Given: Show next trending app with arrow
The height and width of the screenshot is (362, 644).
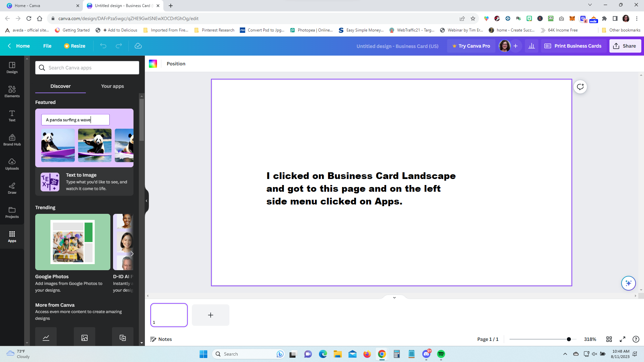Looking at the screenshot, I should point(132,254).
